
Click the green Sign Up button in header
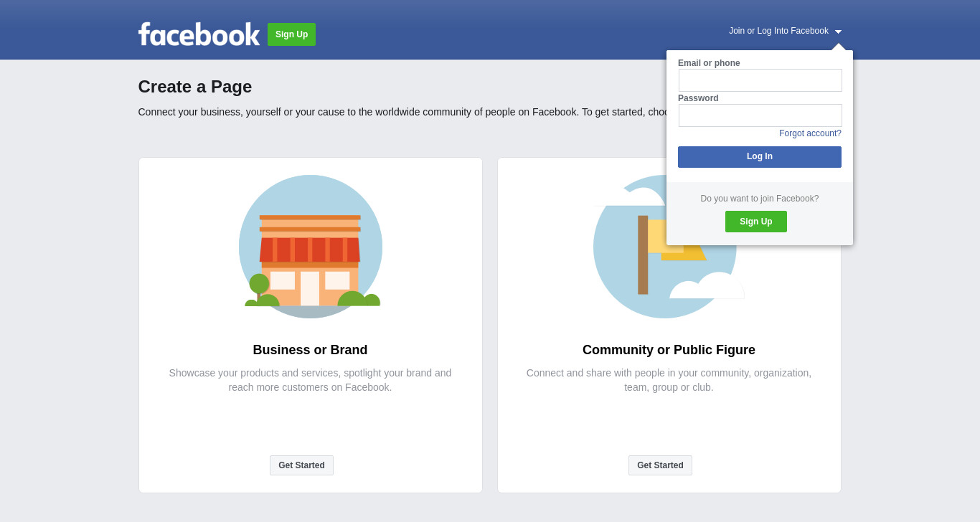(291, 34)
